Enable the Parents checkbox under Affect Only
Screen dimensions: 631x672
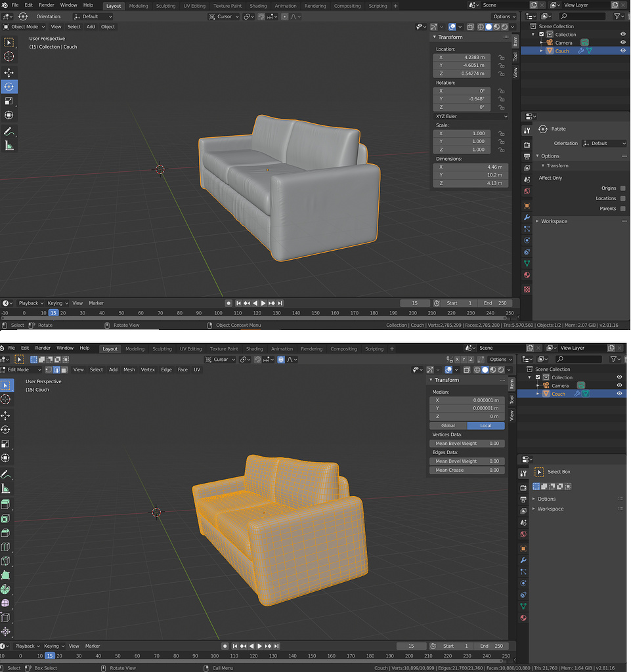623,209
